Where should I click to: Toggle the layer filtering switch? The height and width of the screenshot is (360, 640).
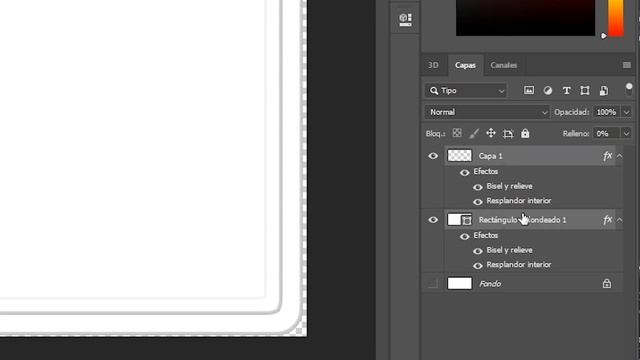coord(629,89)
